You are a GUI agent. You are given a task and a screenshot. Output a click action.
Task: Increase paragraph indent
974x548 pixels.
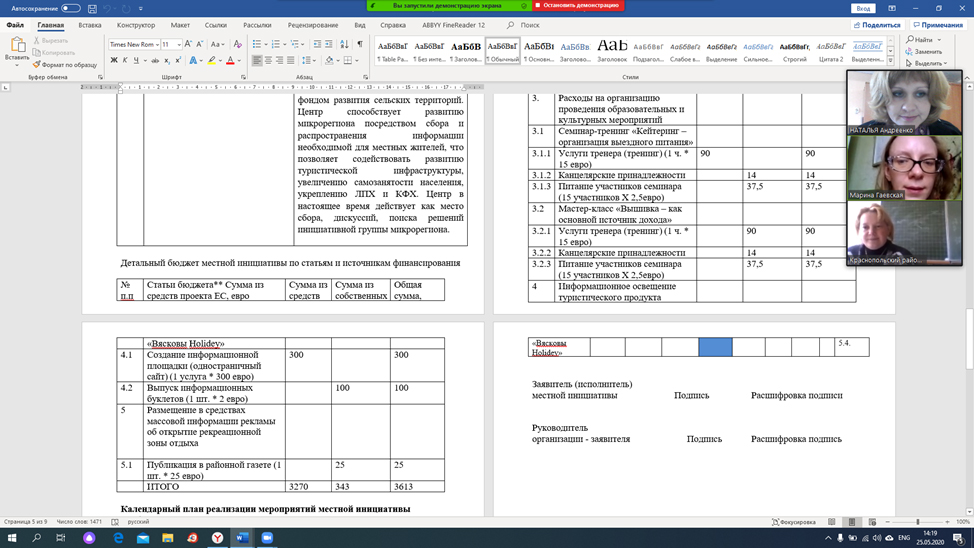point(329,44)
